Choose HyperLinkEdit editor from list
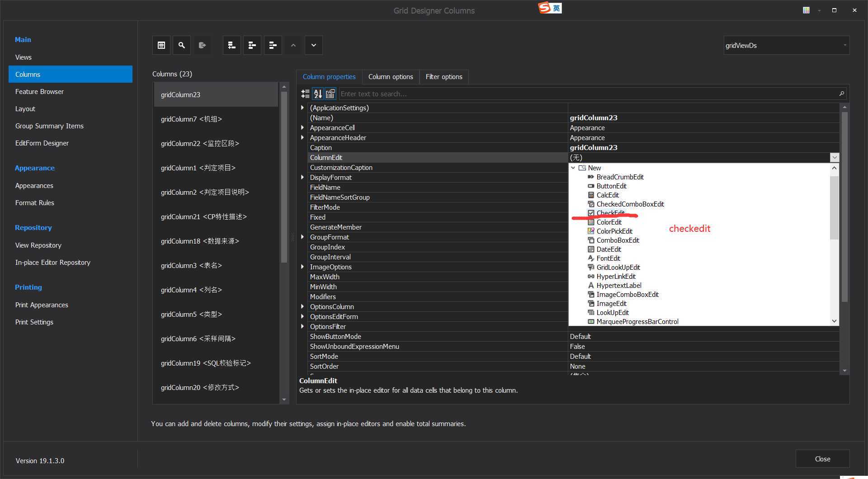The width and height of the screenshot is (868, 479). (616, 277)
